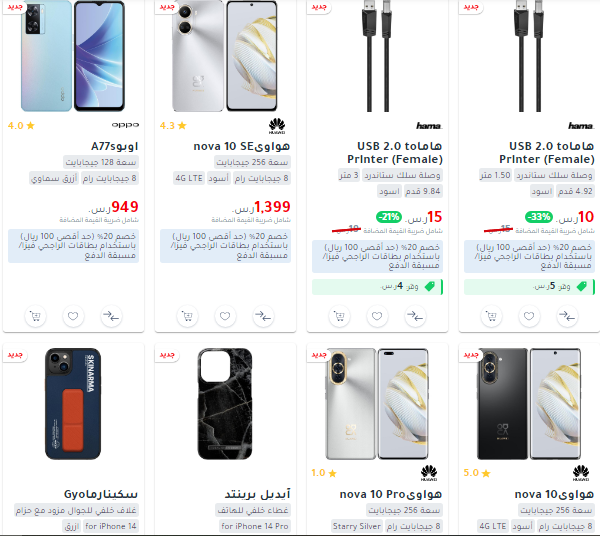Wishlist the Hama 1.50 meter cable
This screenshot has width=600, height=536.
pyautogui.click(x=529, y=316)
